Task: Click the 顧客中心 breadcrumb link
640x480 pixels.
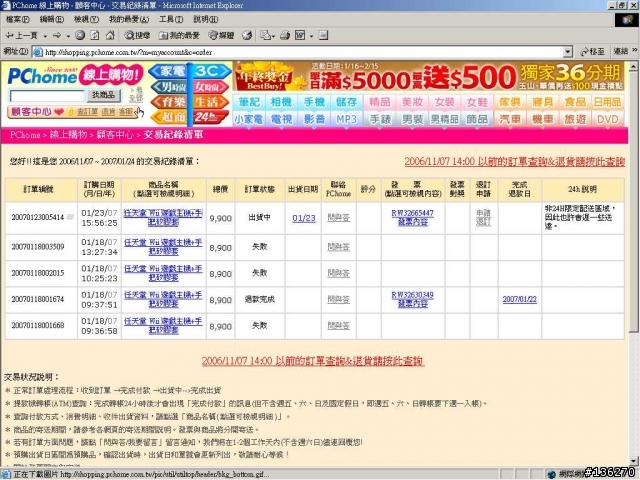Action: coord(115,135)
